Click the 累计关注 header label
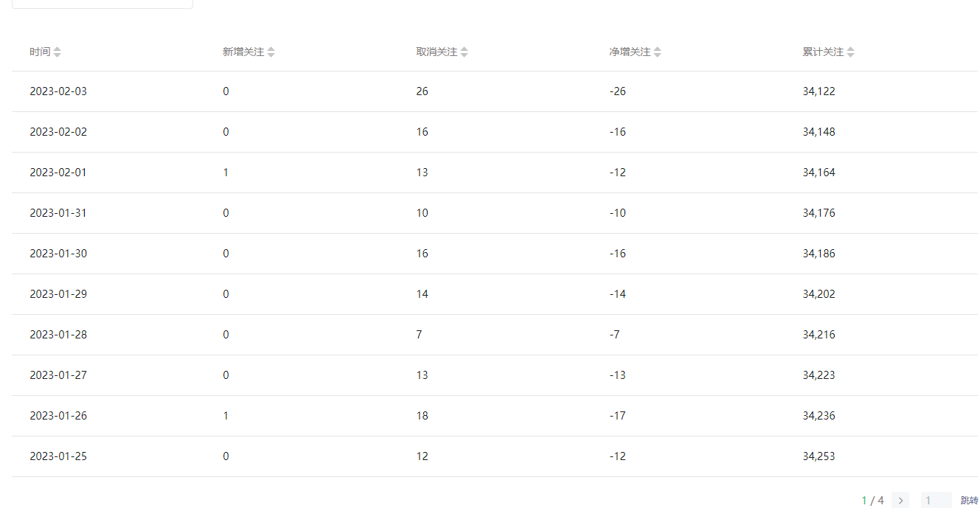Screen dimensions: 980x508 pyautogui.click(x=823, y=52)
